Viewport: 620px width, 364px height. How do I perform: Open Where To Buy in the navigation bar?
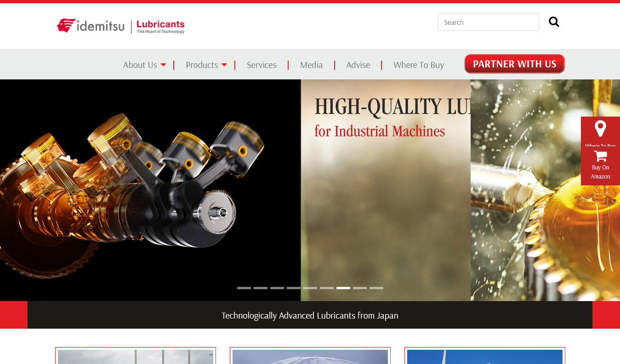point(419,65)
